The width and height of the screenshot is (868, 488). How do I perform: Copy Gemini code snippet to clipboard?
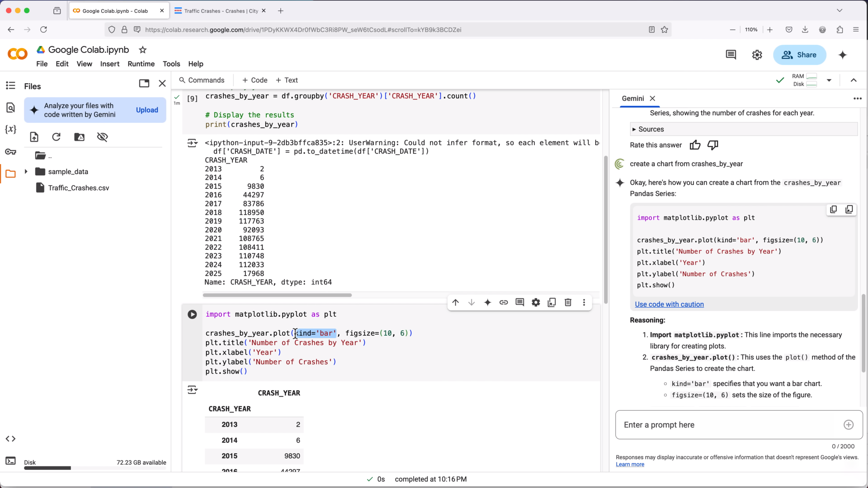833,210
